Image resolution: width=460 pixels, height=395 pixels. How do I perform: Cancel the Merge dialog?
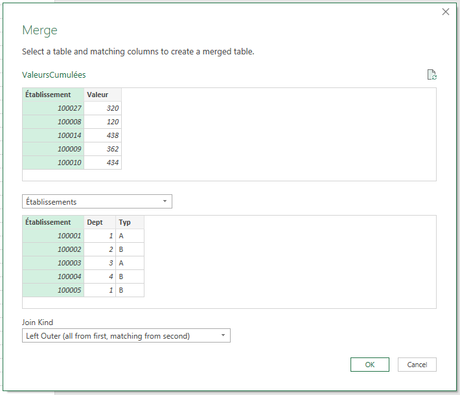point(417,364)
